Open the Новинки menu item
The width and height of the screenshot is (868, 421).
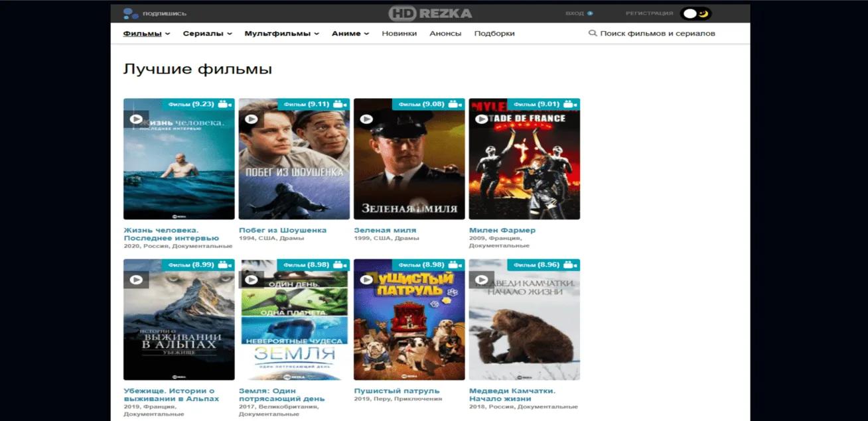[x=399, y=34]
